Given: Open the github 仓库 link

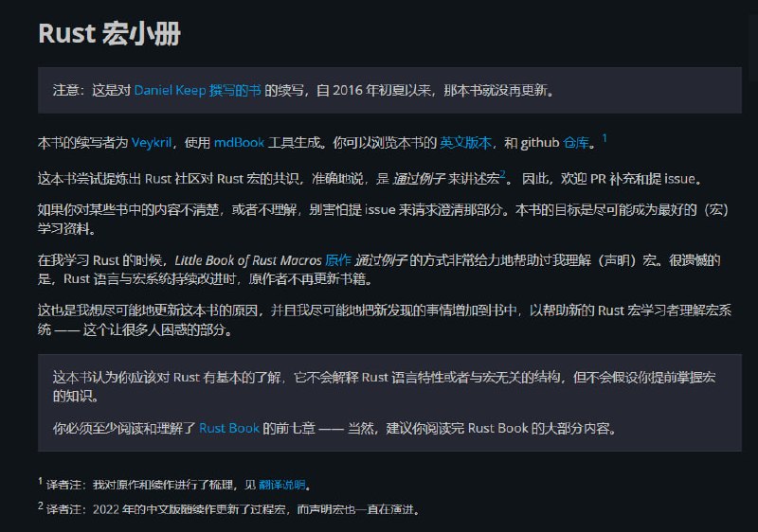Looking at the screenshot, I should (x=576, y=143).
